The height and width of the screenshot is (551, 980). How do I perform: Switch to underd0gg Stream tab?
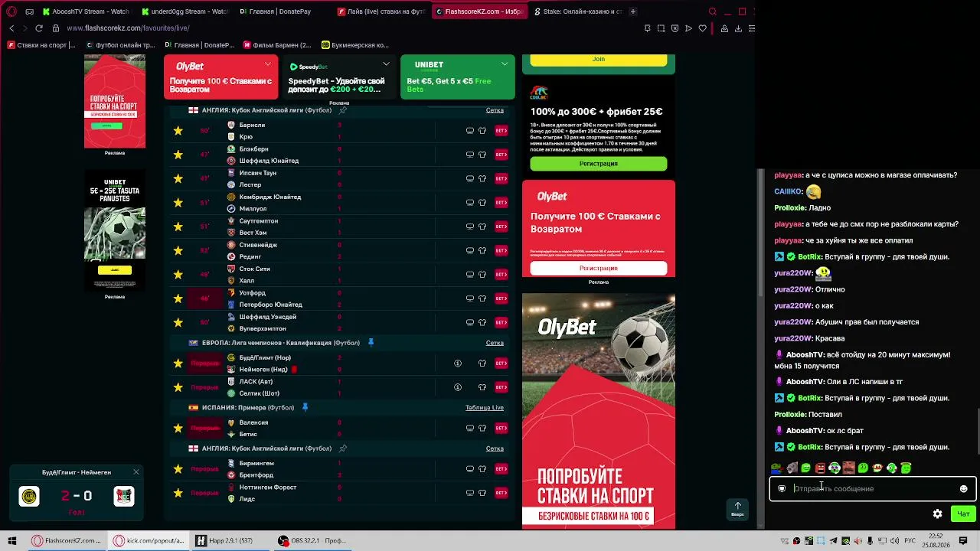185,11
